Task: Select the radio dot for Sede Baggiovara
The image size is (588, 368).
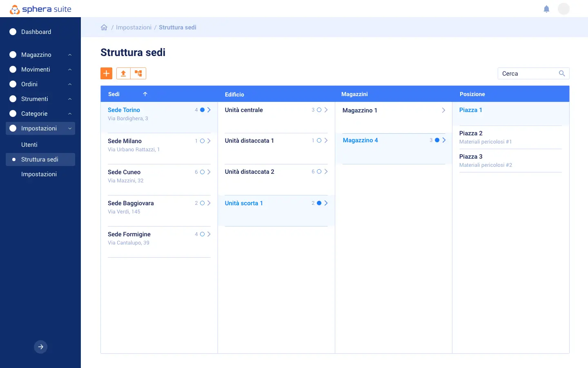Action: [x=202, y=203]
